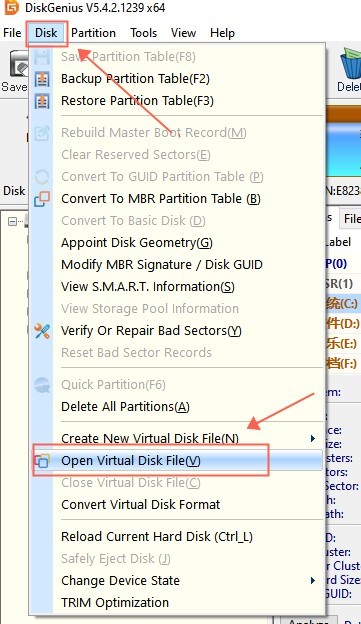Click the Verify Or Repair Bad Sectors icon
The width and height of the screenshot is (361, 624).
click(42, 331)
